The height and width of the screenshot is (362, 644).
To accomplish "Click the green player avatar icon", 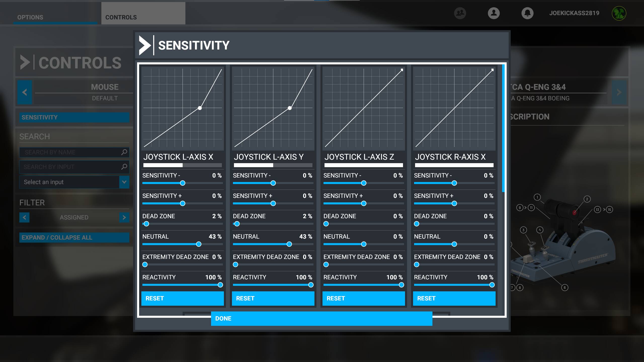I will click(619, 13).
